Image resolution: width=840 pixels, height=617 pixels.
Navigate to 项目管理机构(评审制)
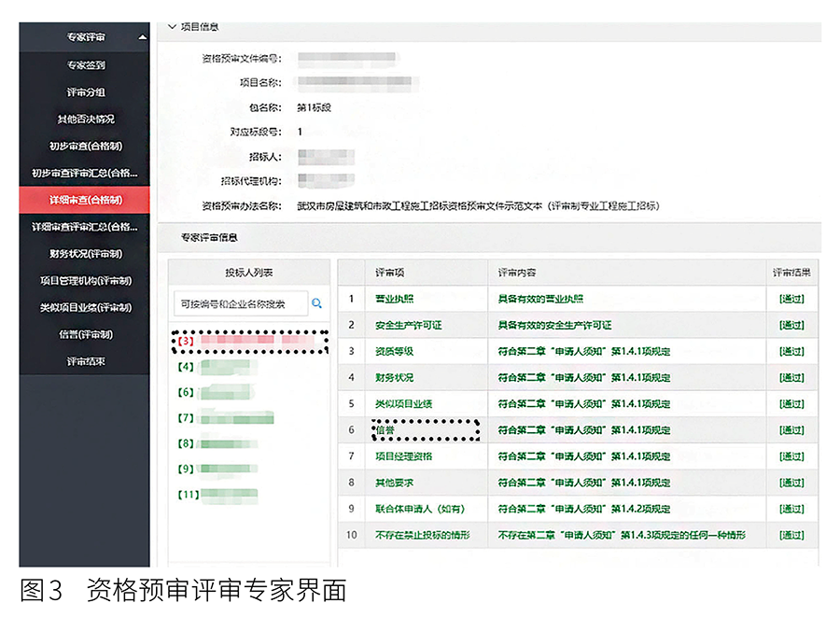coord(84,280)
